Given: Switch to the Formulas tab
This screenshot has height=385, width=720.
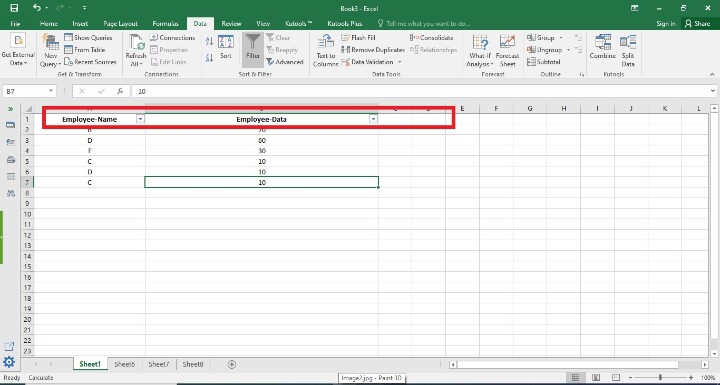Looking at the screenshot, I should click(165, 23).
